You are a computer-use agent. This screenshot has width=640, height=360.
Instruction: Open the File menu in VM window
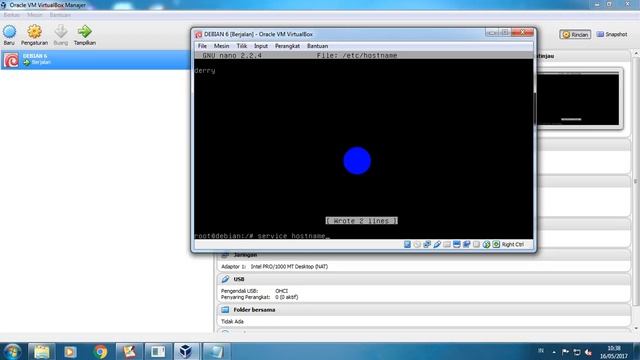point(202,46)
